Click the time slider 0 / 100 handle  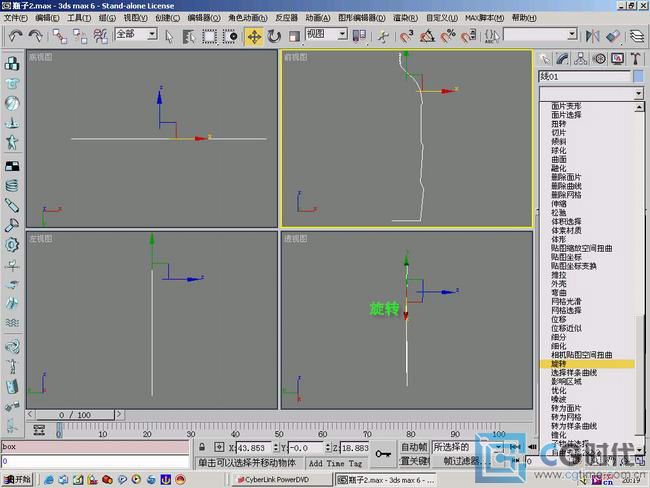pos(75,415)
